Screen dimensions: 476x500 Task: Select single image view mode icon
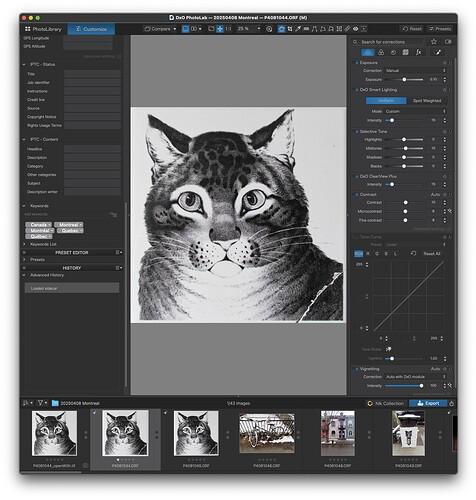pyautogui.click(x=185, y=29)
